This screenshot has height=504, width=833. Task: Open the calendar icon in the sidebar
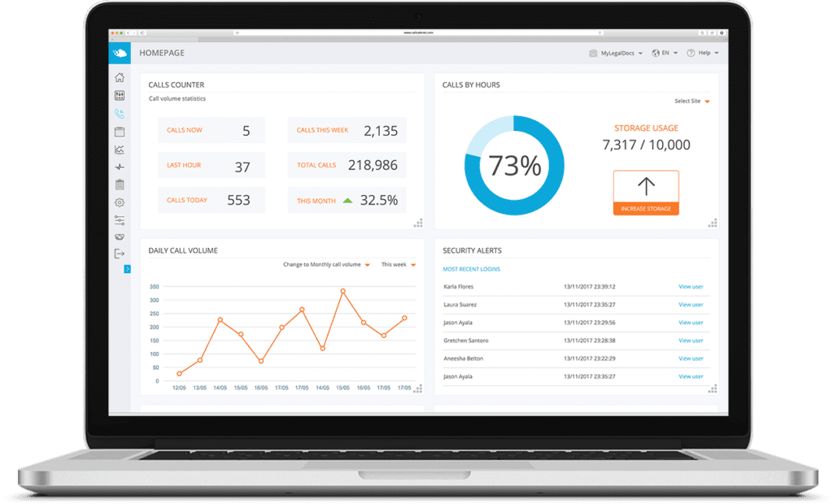(x=120, y=132)
